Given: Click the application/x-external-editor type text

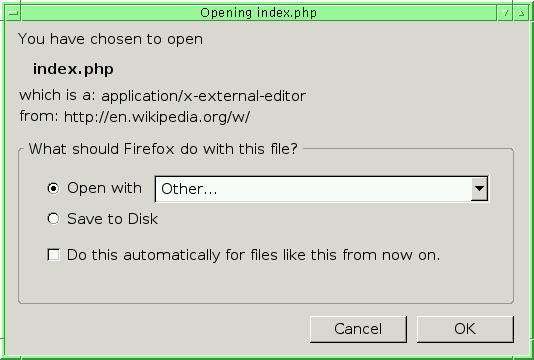Looking at the screenshot, I should (x=204, y=96).
